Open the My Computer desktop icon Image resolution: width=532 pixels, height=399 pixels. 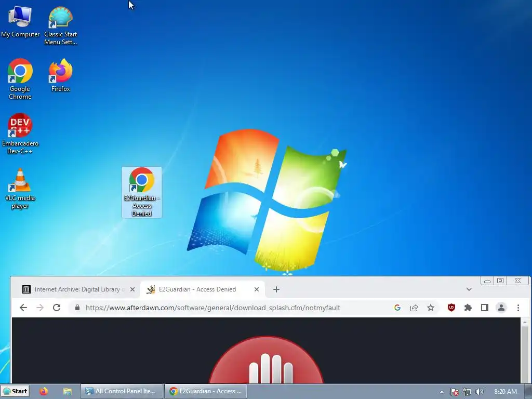[x=20, y=22]
